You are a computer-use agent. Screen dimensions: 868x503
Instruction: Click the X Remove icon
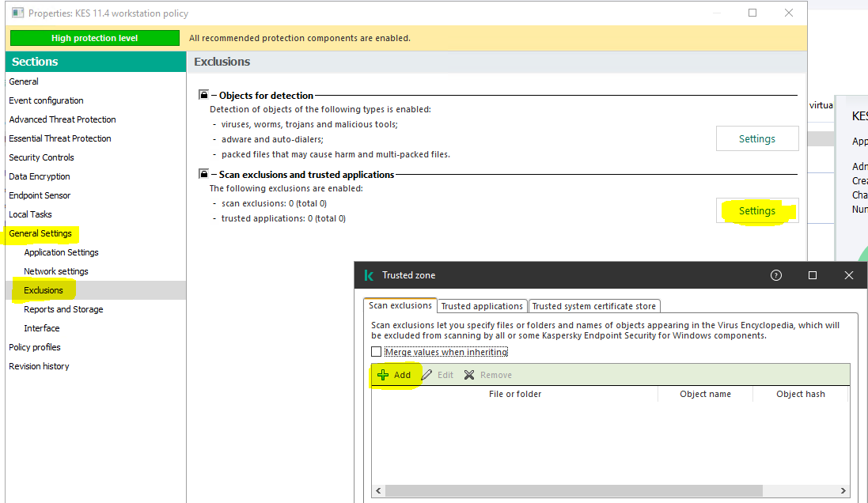click(x=469, y=375)
